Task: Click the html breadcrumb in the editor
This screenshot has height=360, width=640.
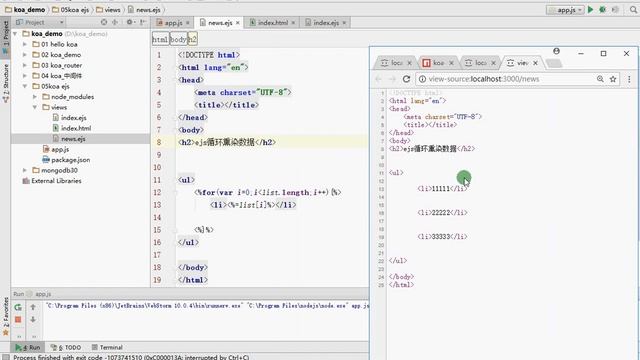Action: click(160, 39)
